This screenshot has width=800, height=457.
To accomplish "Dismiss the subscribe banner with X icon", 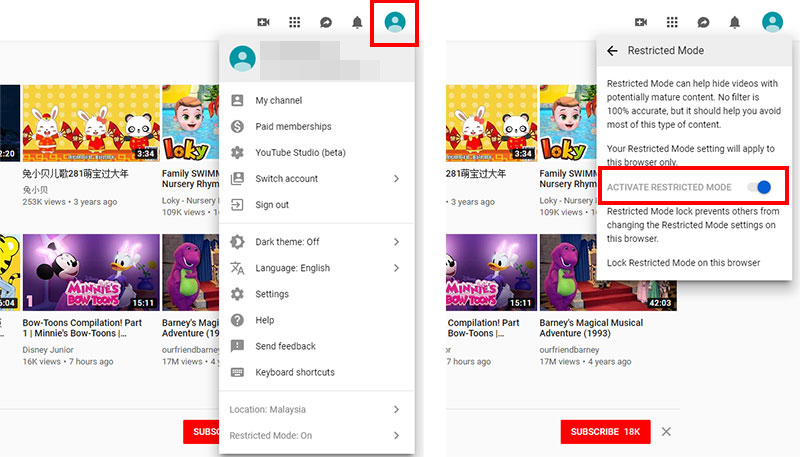I will (x=666, y=431).
